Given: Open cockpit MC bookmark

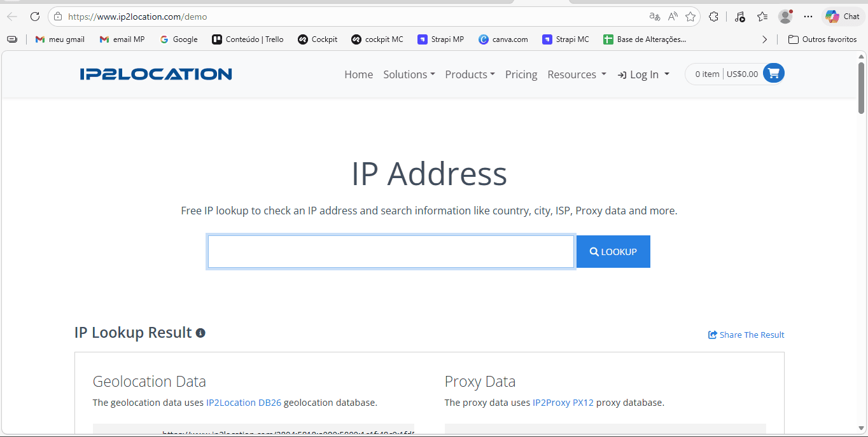Looking at the screenshot, I should click(x=377, y=39).
